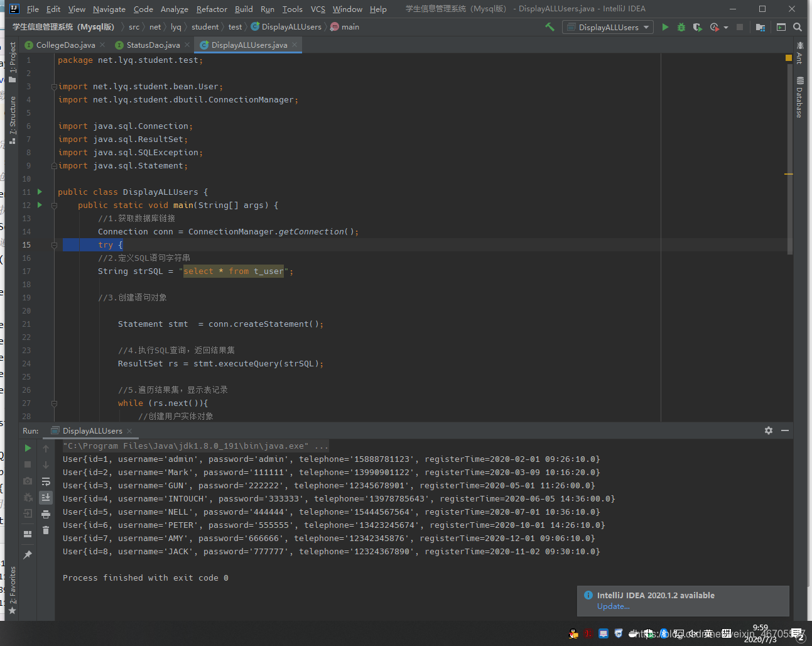Open the Ant tool window
Viewport: 812px width, 646px height.
(799, 53)
